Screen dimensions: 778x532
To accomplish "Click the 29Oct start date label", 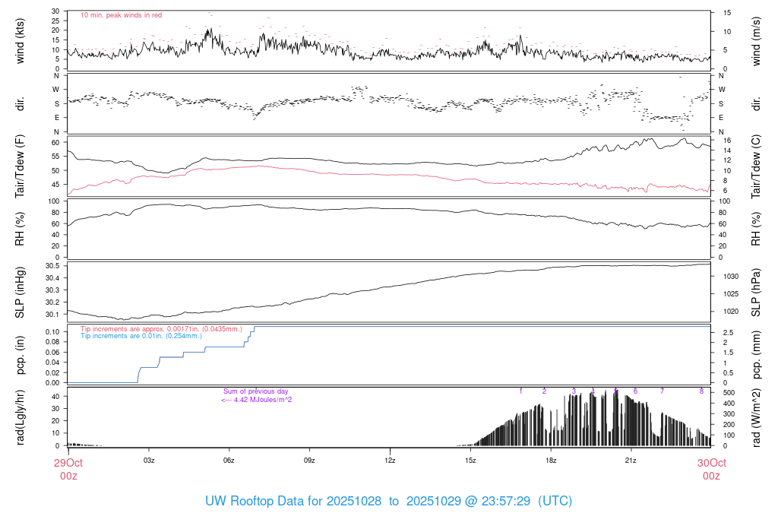I will (x=68, y=463).
